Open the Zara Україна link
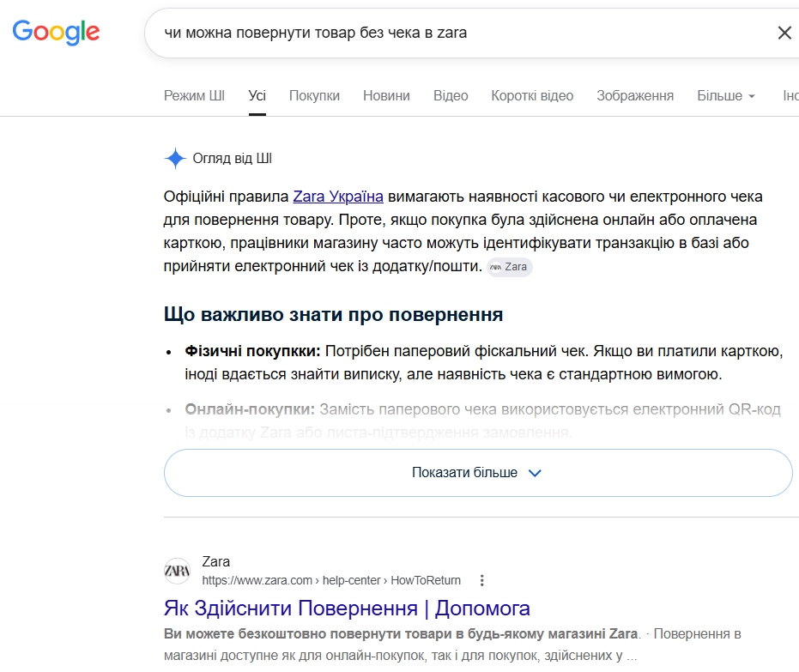Viewport: 799px width, 672px height. pos(338,197)
